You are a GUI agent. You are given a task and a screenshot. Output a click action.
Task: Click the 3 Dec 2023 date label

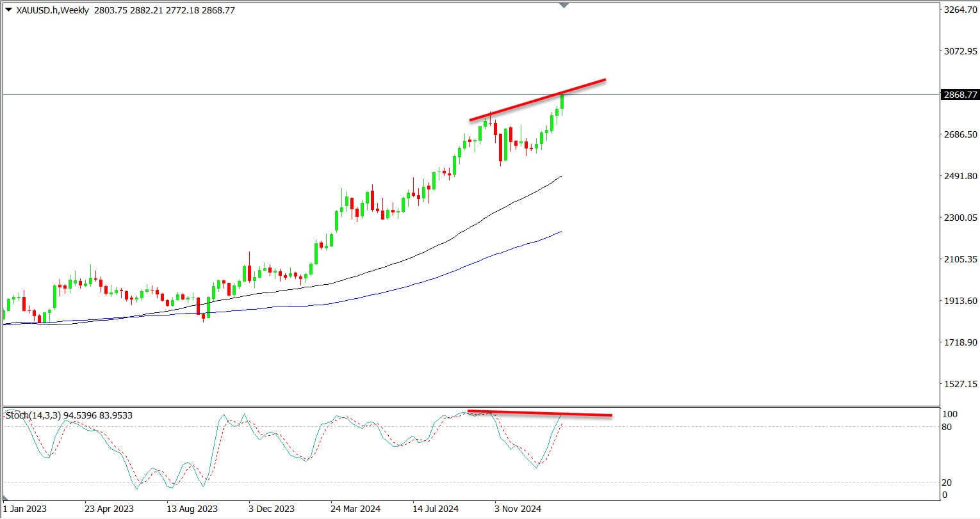pyautogui.click(x=272, y=509)
